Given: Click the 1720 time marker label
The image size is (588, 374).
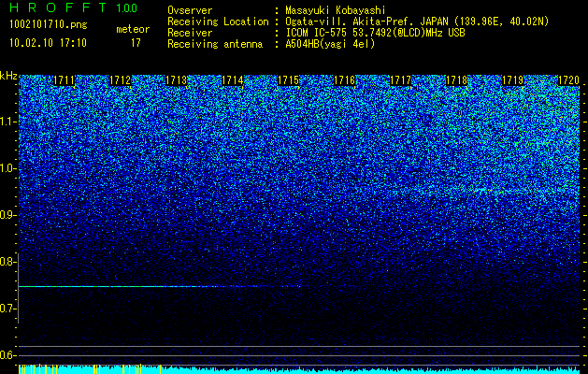Looking at the screenshot, I should point(569,80).
